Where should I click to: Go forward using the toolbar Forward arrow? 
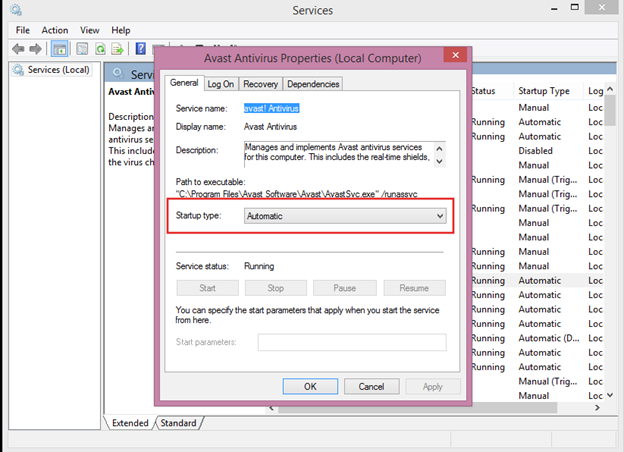pyautogui.click(x=35, y=49)
